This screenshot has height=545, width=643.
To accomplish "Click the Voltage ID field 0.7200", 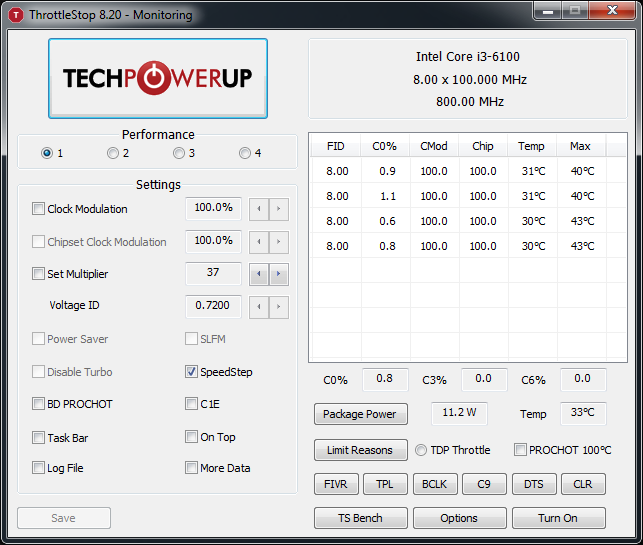I will click(x=213, y=306).
